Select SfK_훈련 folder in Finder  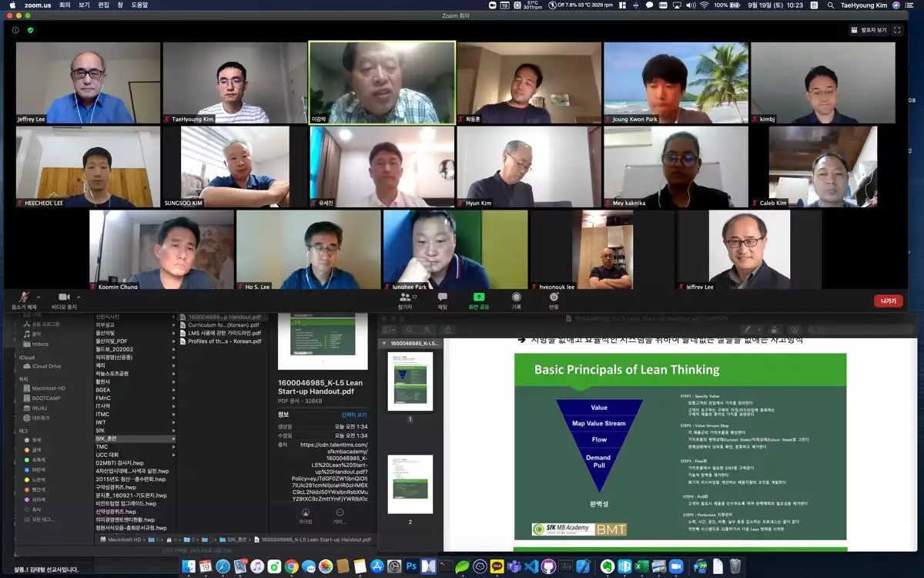pos(134,439)
